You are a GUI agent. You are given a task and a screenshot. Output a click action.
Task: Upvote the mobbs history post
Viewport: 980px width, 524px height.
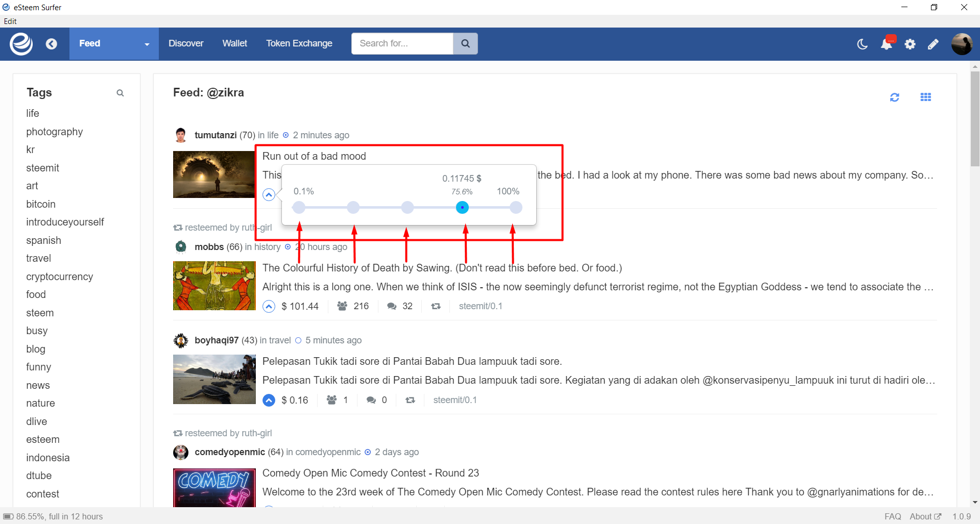[x=269, y=306]
